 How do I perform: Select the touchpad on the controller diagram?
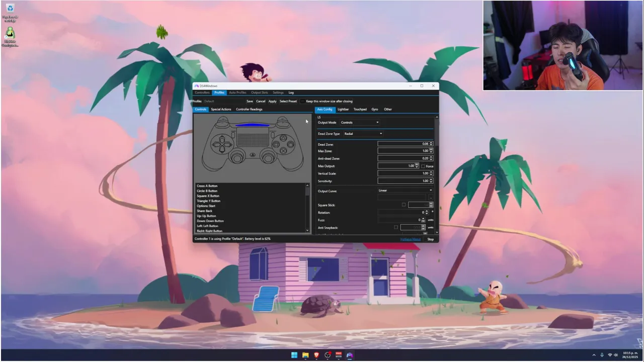coord(253,137)
